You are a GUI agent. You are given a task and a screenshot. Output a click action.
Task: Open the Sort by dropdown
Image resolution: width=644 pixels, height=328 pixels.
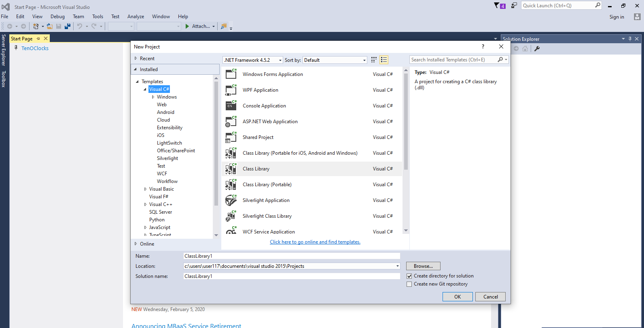pos(335,60)
